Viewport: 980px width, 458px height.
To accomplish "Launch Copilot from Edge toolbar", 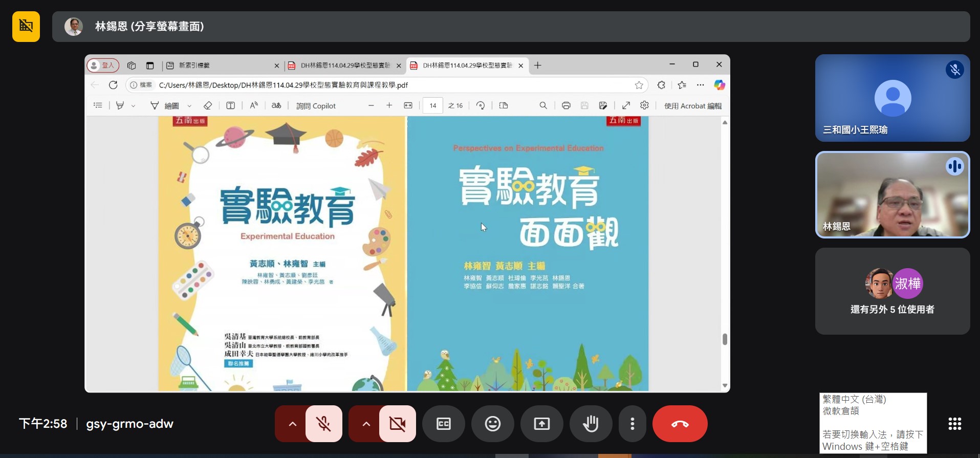I will click(720, 85).
